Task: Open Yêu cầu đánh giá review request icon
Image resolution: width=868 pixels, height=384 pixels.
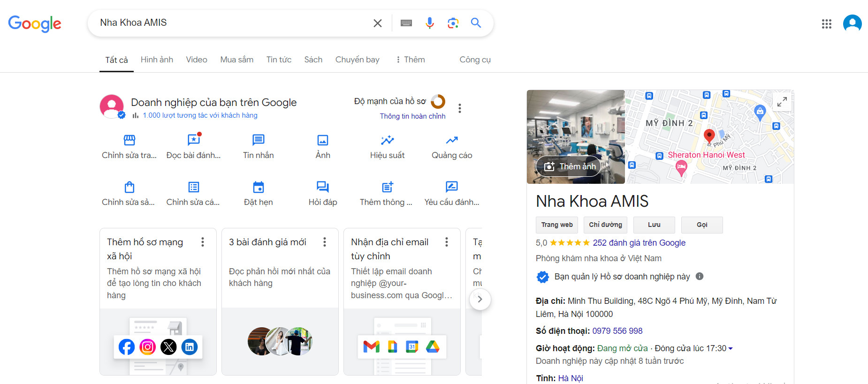Action: [x=452, y=187]
